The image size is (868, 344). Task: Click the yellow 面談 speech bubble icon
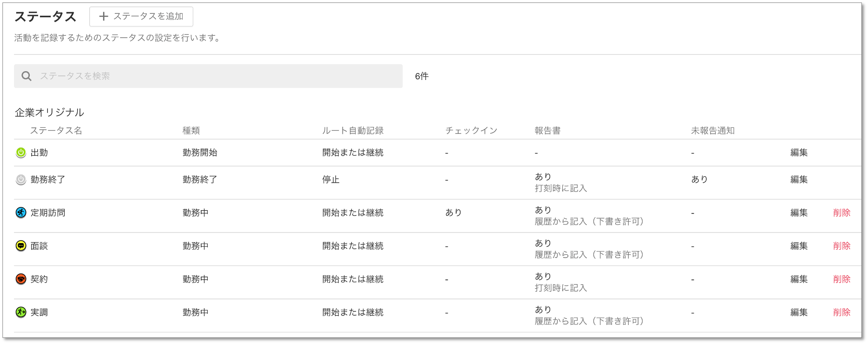coord(21,246)
